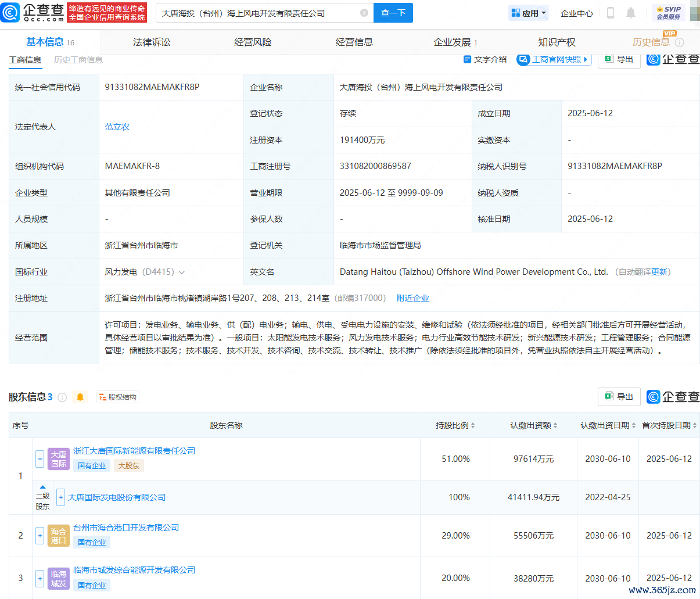This screenshot has width=700, height=599.
Task: Open 工商官网快照 button
Action: click(x=554, y=59)
